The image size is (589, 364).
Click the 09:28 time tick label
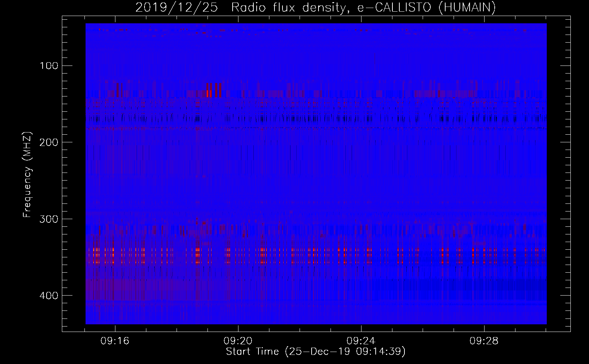pyautogui.click(x=484, y=341)
